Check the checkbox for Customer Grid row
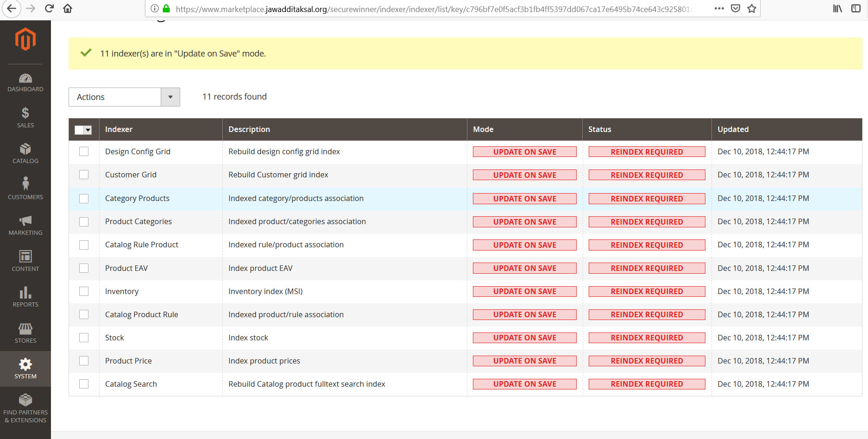 pyautogui.click(x=84, y=175)
